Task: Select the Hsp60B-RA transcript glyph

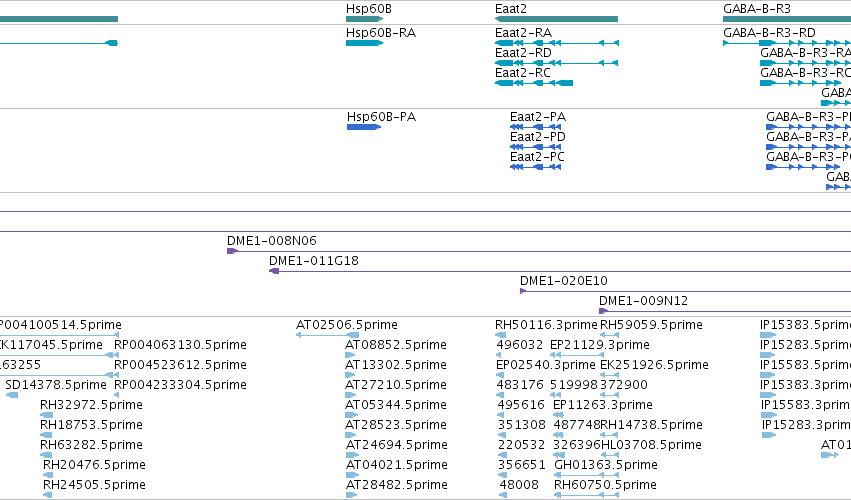Action: [364, 43]
